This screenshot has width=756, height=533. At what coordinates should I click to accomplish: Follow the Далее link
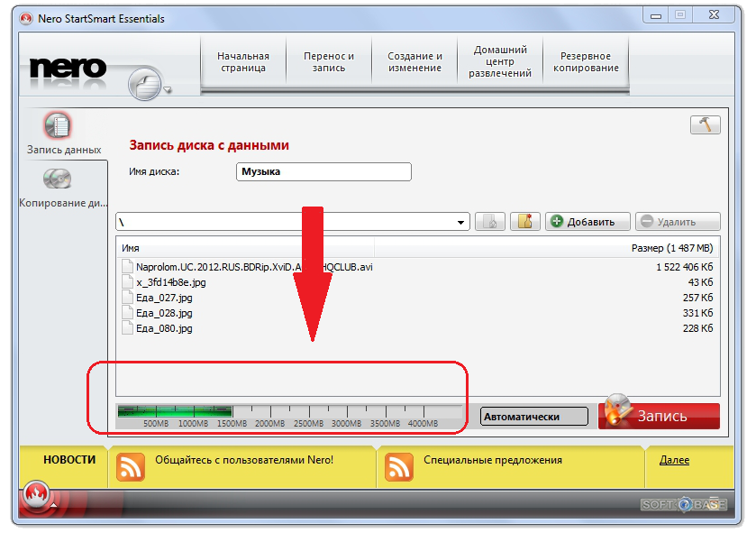click(674, 460)
